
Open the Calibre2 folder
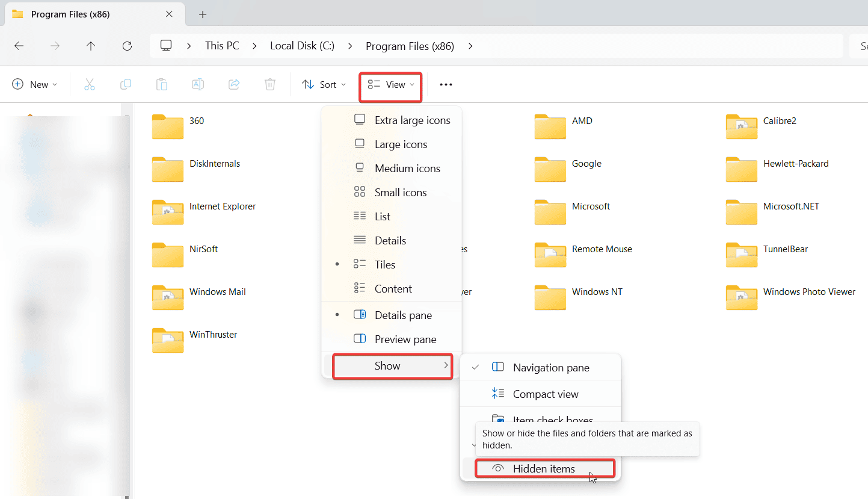point(761,126)
